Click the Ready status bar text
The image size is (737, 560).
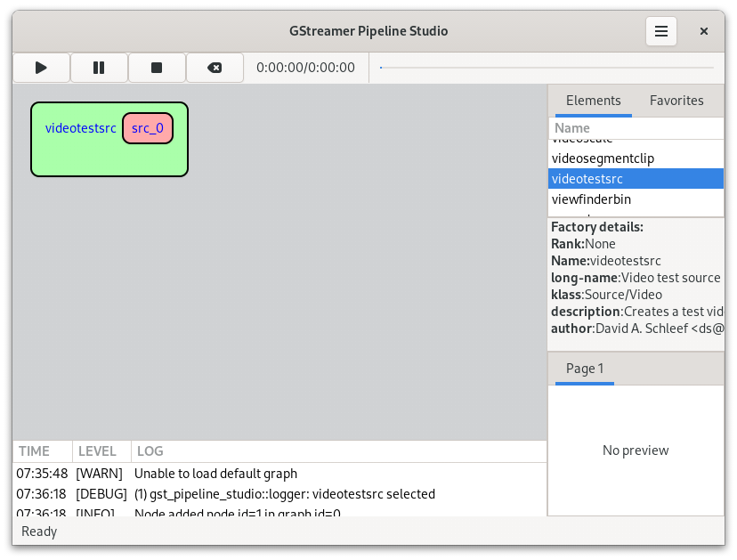click(39, 532)
